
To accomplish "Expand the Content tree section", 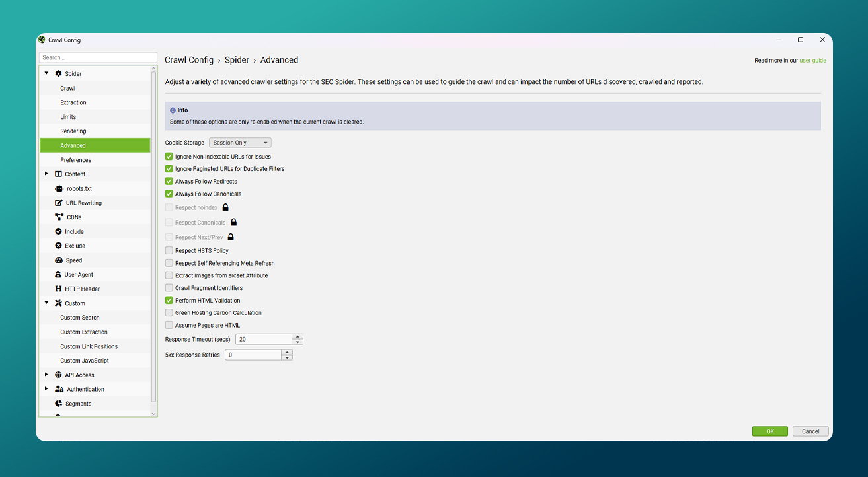I will 46,174.
